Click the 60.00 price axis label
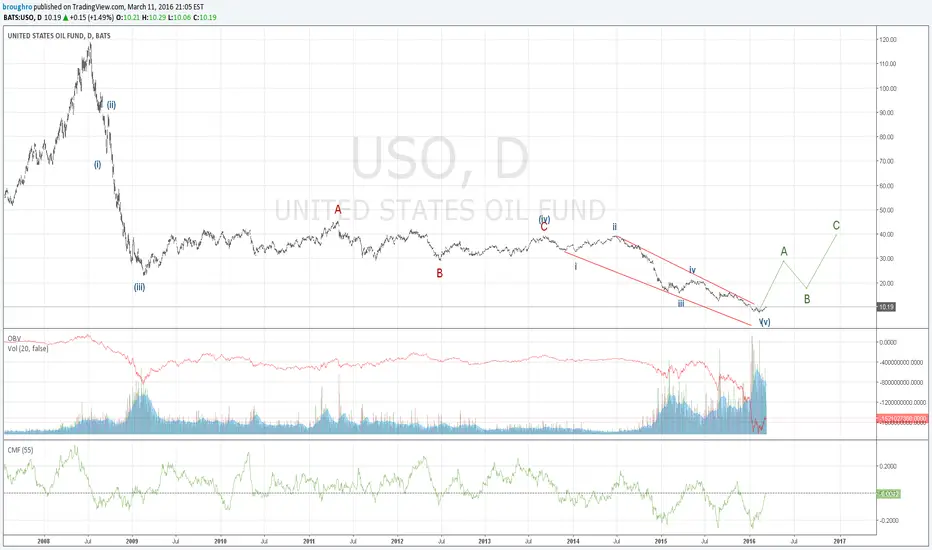 (x=887, y=186)
